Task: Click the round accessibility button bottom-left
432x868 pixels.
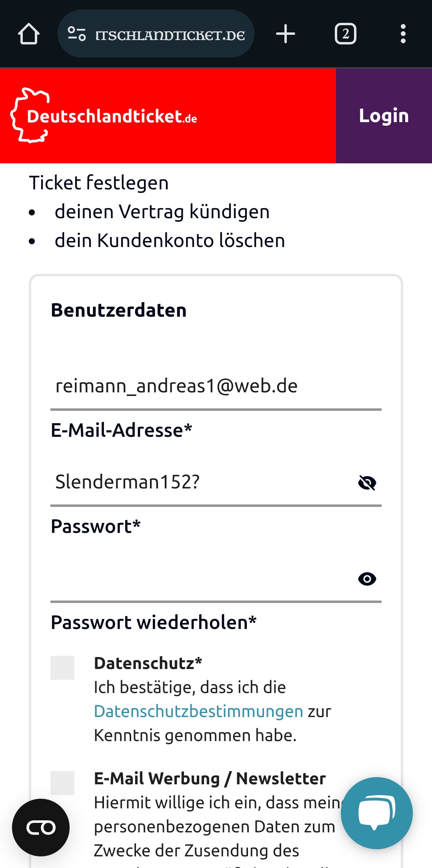Action: (41, 828)
